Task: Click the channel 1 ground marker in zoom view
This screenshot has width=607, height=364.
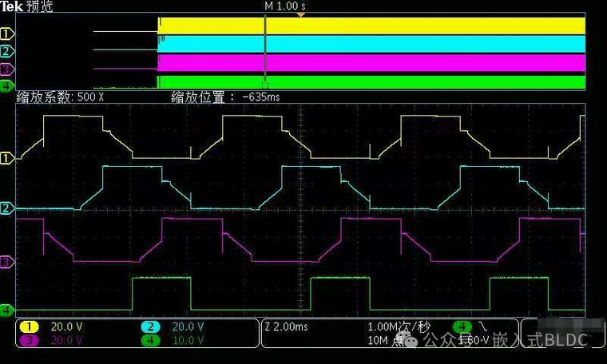Action: 7,158
